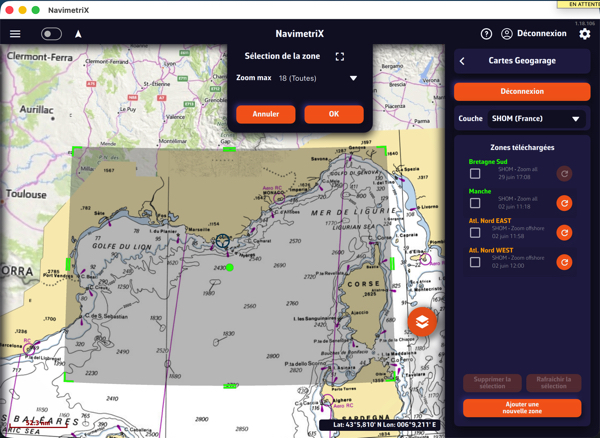Click the CORSE map label

pyautogui.click(x=363, y=284)
